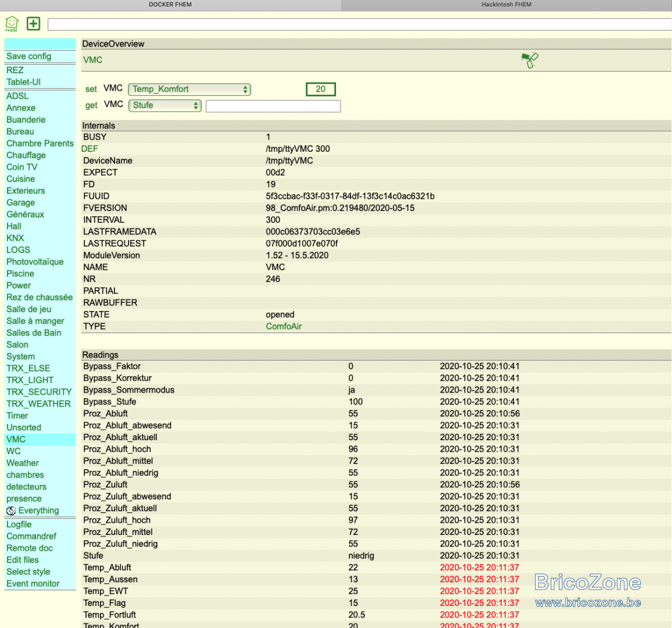672x628 pixels.
Task: Open the Généraux room
Action: tap(25, 215)
